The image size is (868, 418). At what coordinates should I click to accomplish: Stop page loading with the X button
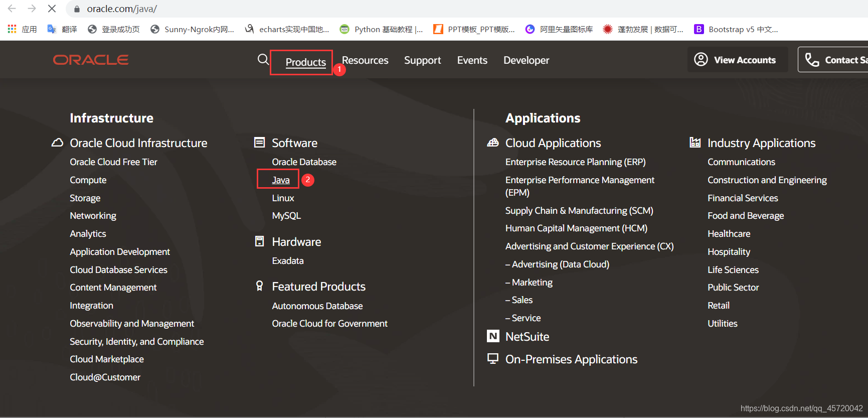(x=52, y=9)
